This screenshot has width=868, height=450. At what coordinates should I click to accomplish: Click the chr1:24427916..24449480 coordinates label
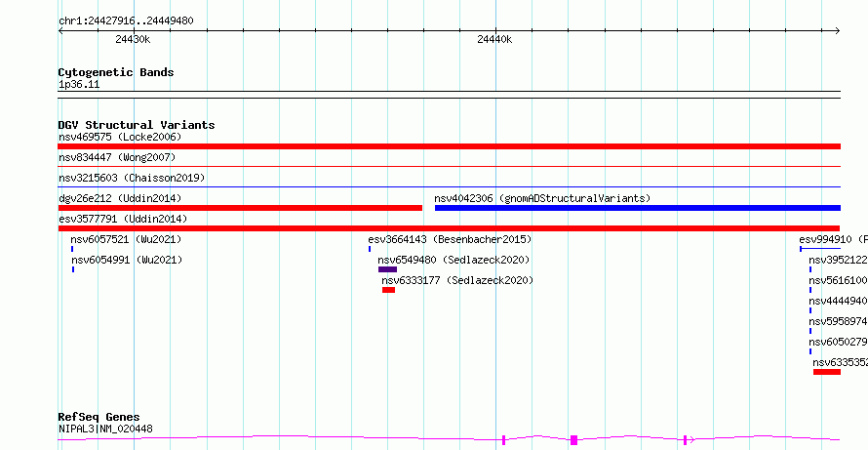point(126,21)
